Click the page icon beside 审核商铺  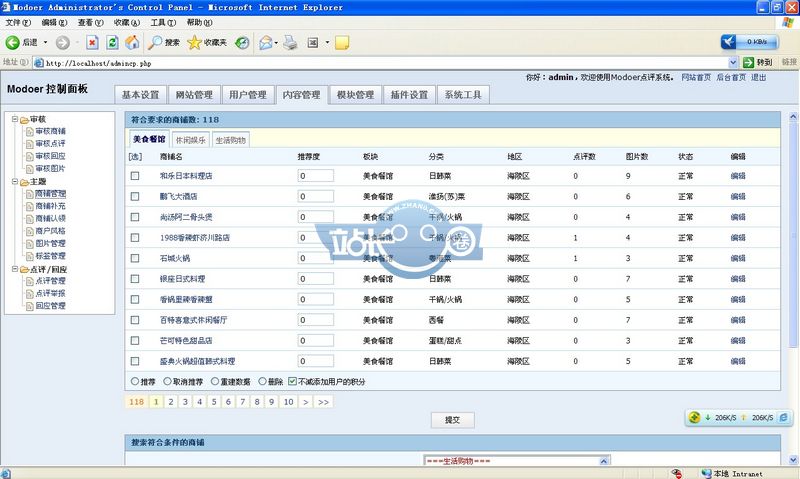click(x=30, y=132)
